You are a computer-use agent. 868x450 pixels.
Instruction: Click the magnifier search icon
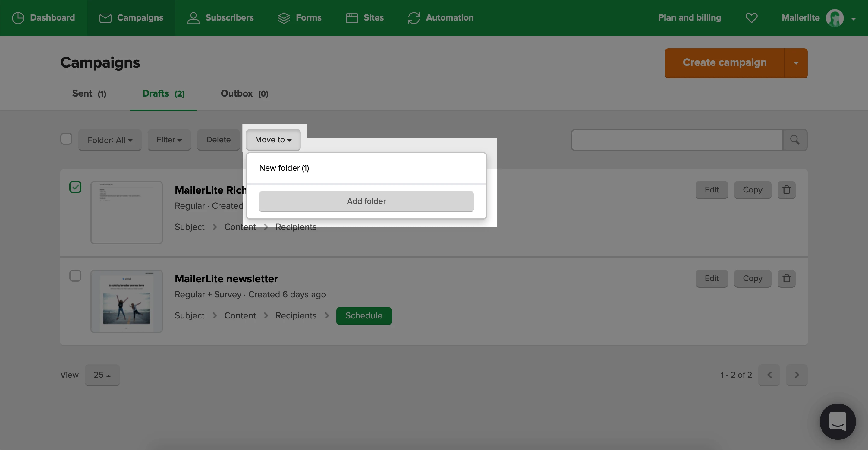pyautogui.click(x=795, y=140)
